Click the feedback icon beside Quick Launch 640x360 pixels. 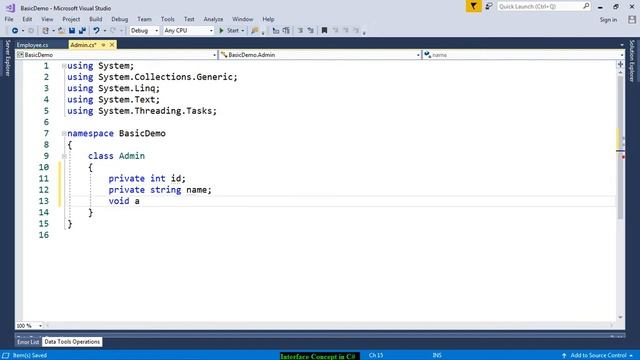tap(489, 7)
